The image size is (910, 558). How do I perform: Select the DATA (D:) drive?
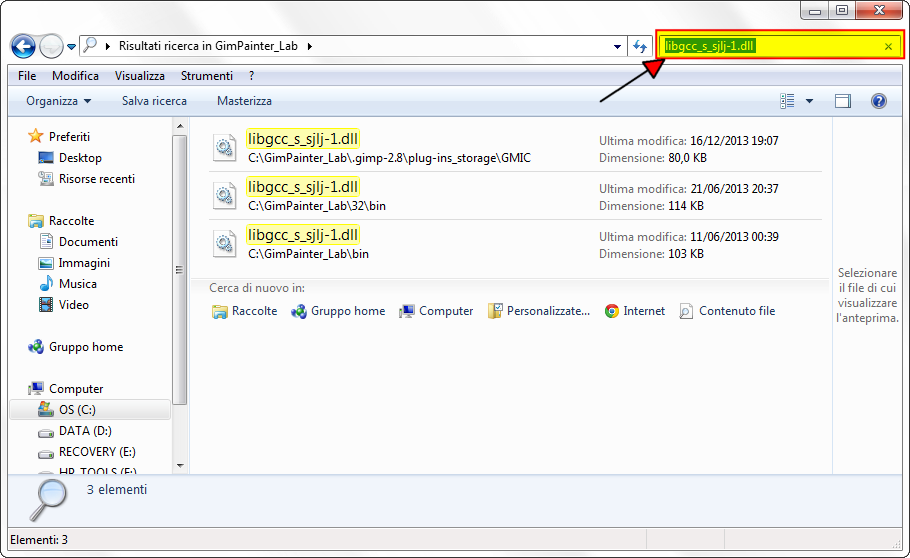point(85,431)
